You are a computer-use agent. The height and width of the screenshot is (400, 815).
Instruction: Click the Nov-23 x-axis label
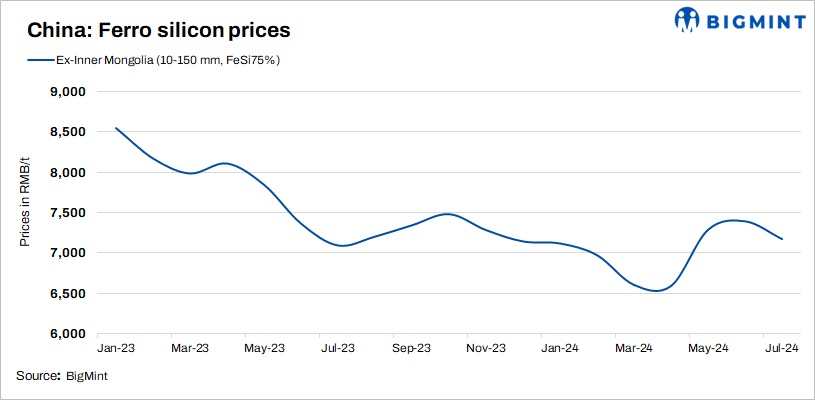485,349
